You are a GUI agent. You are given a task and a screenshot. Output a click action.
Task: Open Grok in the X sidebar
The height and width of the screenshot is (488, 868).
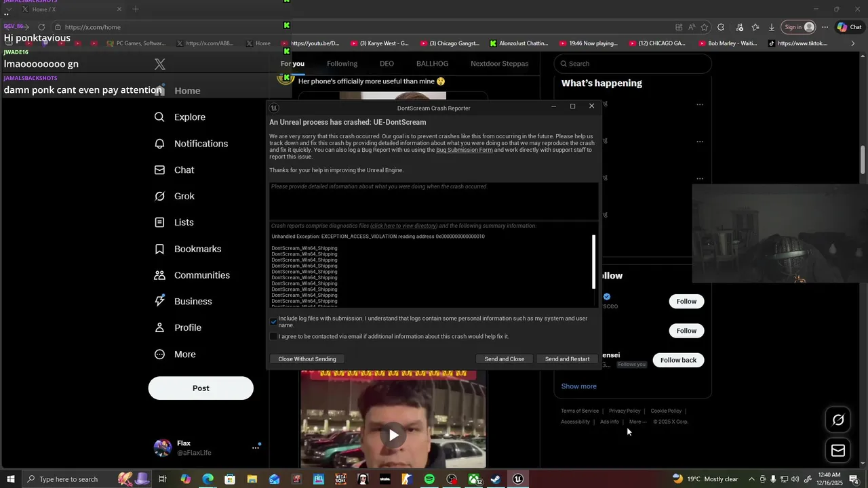click(174, 197)
